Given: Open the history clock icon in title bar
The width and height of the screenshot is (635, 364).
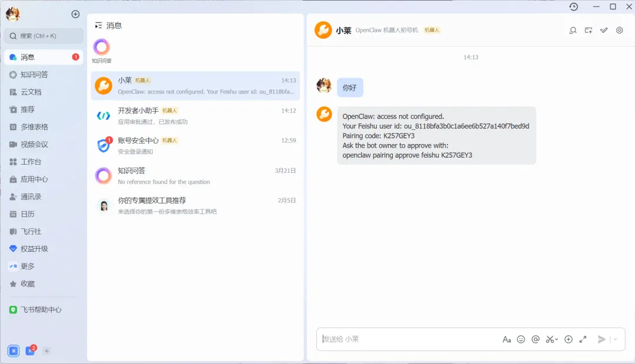Looking at the screenshot, I should tap(573, 6).
